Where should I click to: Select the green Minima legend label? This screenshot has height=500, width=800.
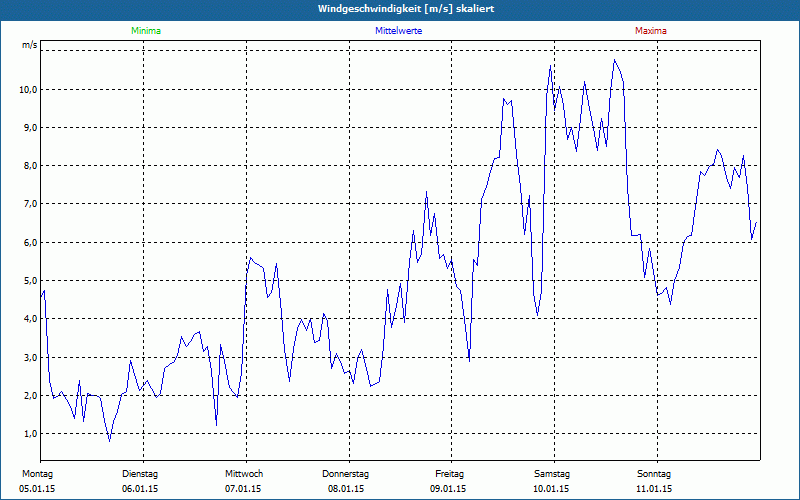[146, 31]
